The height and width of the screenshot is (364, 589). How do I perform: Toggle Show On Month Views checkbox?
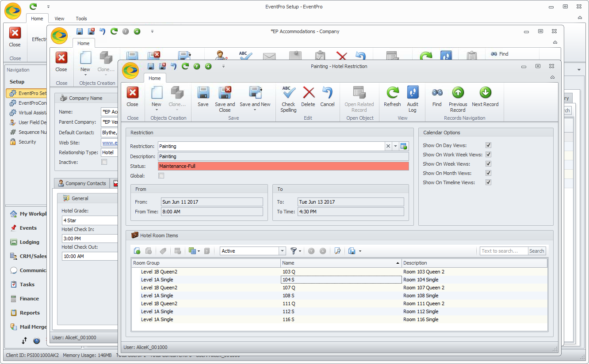point(489,173)
